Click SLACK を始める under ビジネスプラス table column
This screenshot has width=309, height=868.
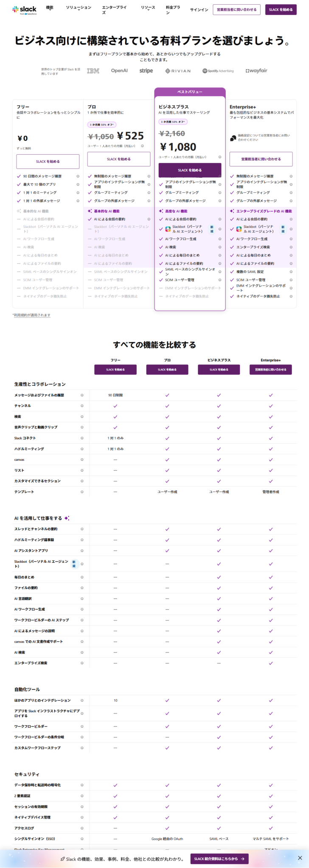pos(219,370)
